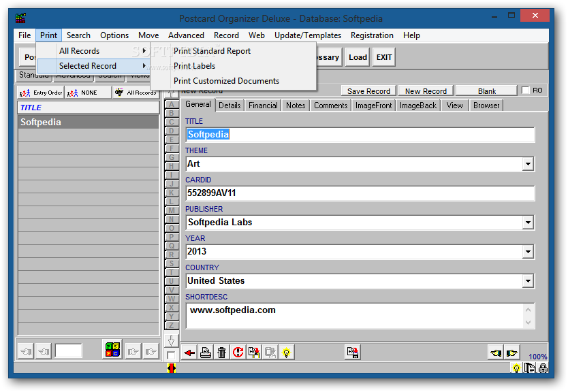568x392 pixels.
Task: Click the yellow left-pointing hand icon
Action: [496, 352]
